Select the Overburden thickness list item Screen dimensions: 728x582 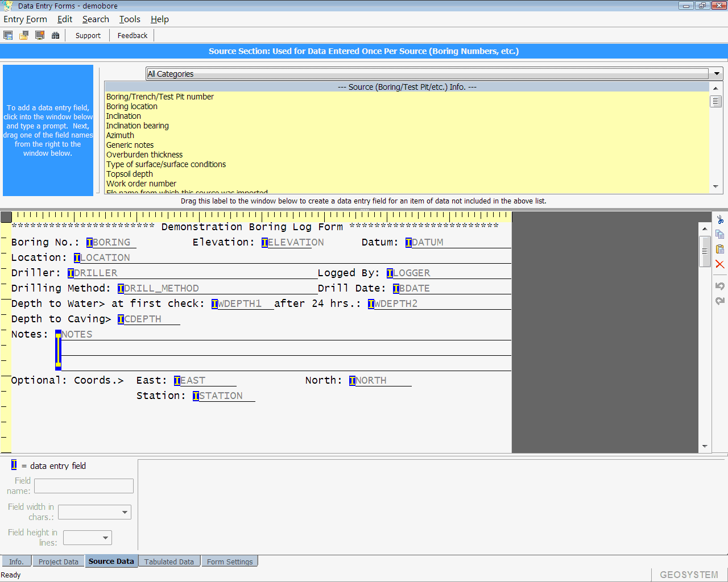click(x=144, y=155)
